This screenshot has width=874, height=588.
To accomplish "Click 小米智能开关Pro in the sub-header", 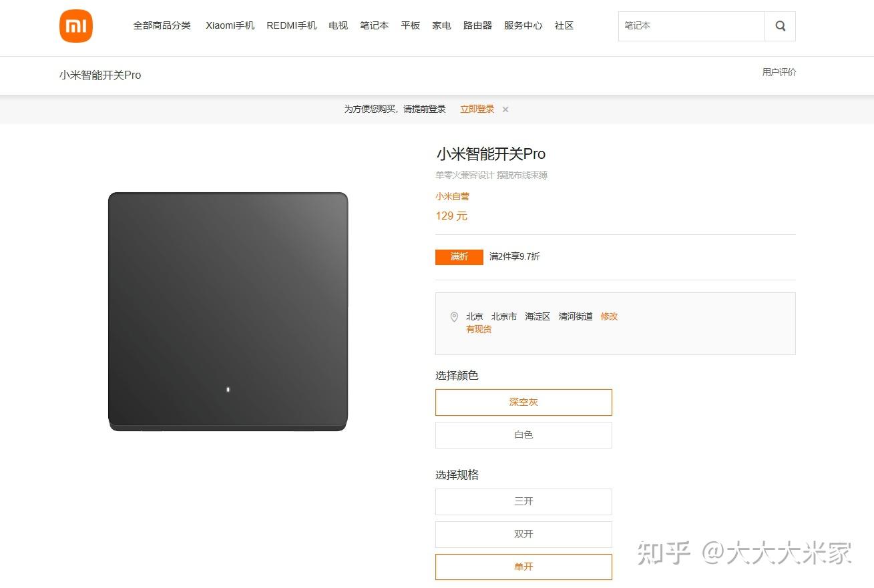I will 100,75.
